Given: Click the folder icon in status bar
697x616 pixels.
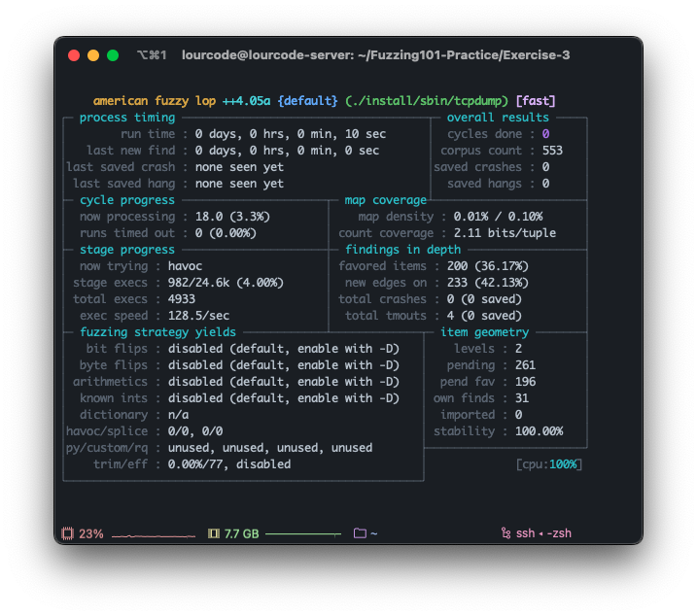Looking at the screenshot, I should click(x=360, y=533).
